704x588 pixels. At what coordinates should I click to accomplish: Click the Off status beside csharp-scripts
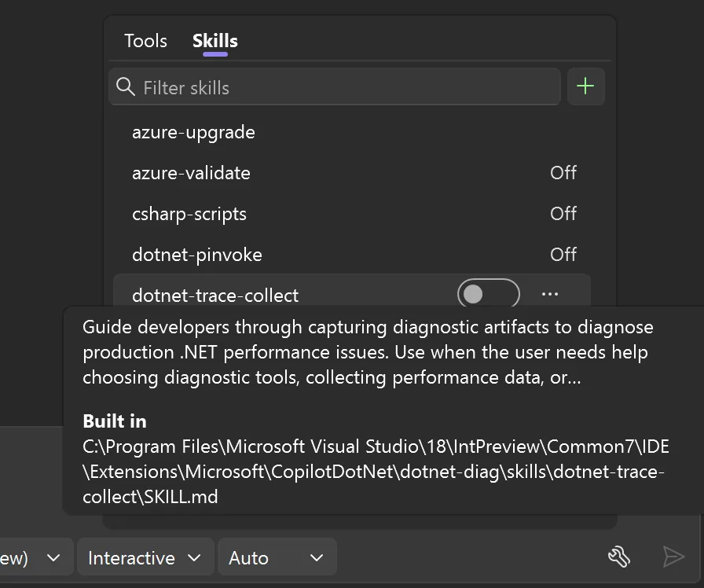(x=563, y=214)
